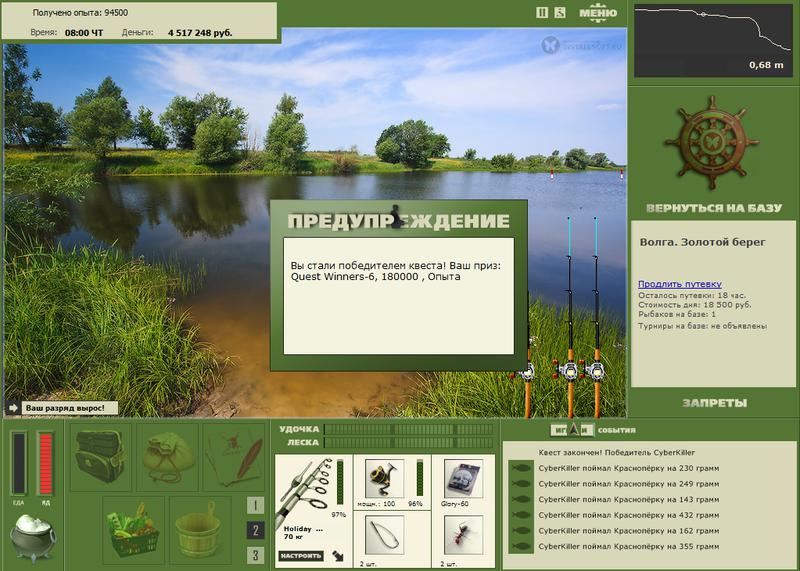Click fish icon for 249 грамм catch
This screenshot has width=800, height=571.
521,484
